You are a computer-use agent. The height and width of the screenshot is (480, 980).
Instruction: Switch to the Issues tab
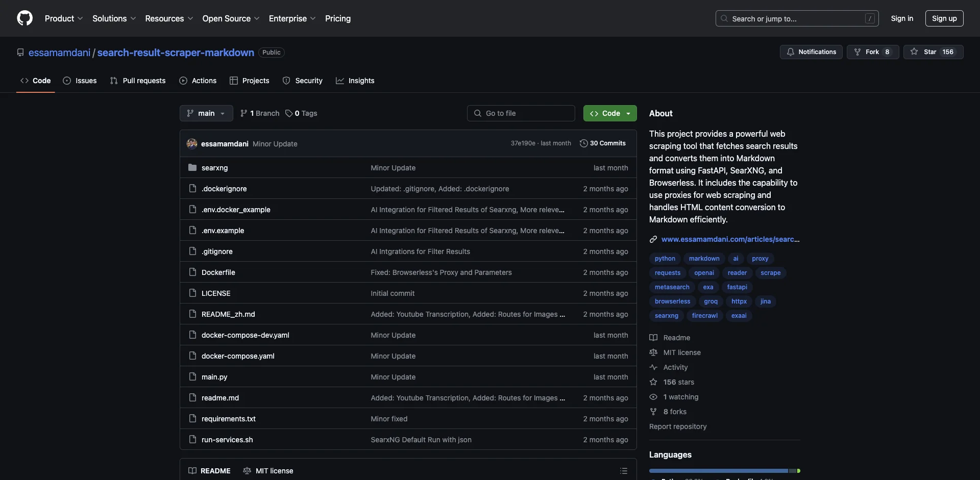[80, 81]
